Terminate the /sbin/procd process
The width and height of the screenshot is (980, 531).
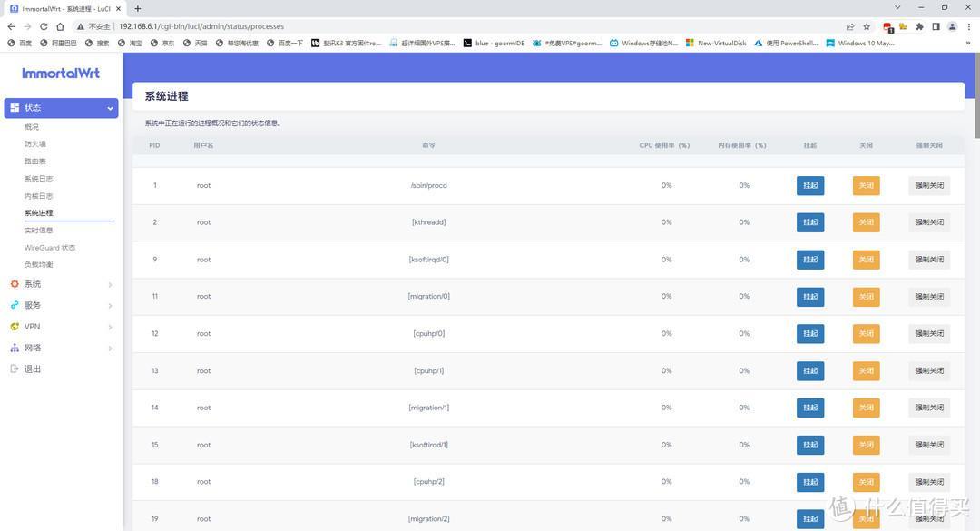click(x=867, y=186)
